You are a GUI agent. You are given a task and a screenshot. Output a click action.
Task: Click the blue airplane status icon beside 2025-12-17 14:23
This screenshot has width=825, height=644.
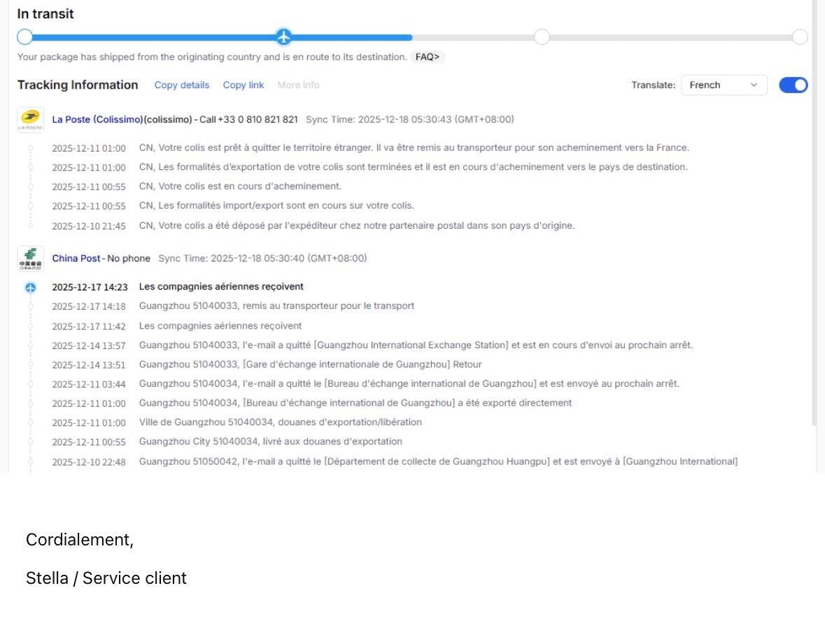[x=30, y=287]
